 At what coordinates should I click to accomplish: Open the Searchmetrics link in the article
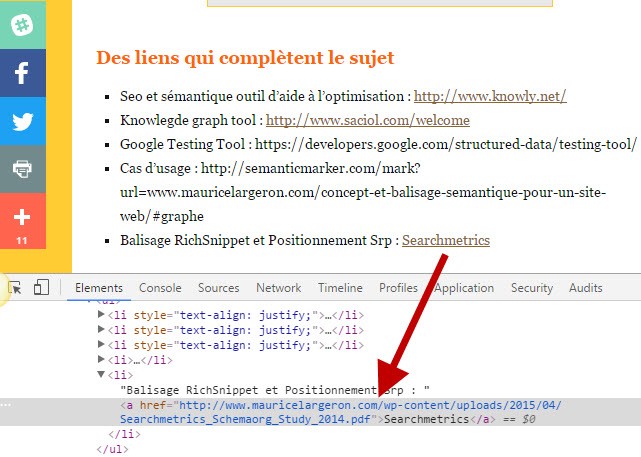pyautogui.click(x=446, y=240)
